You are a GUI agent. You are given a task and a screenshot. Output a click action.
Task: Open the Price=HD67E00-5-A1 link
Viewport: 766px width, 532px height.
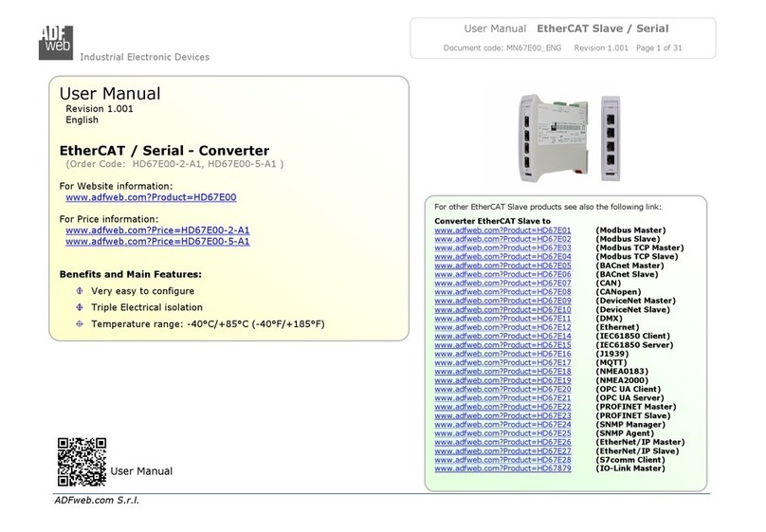coord(157,241)
